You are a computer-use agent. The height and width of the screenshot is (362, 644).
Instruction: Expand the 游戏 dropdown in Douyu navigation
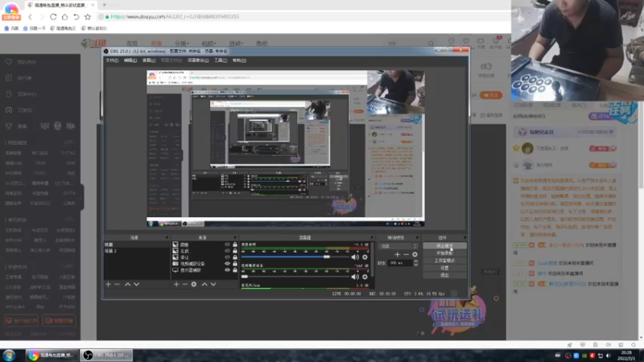236,43
